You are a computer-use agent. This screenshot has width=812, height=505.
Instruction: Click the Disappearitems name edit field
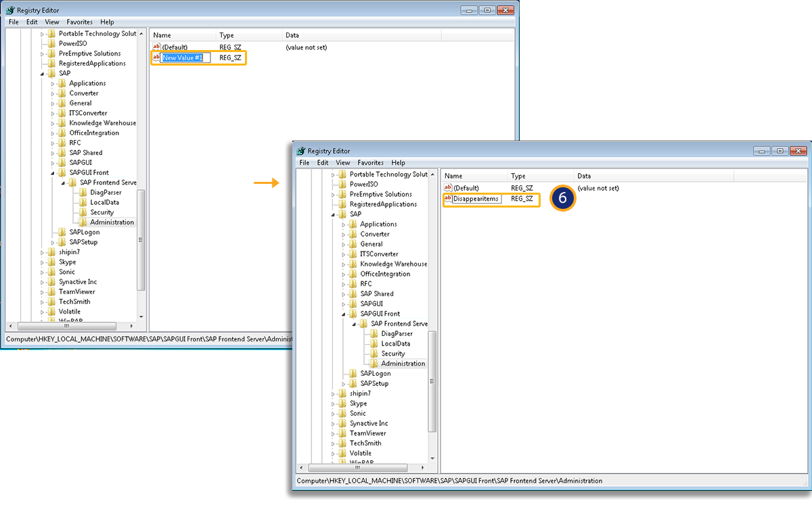pyautogui.click(x=476, y=199)
